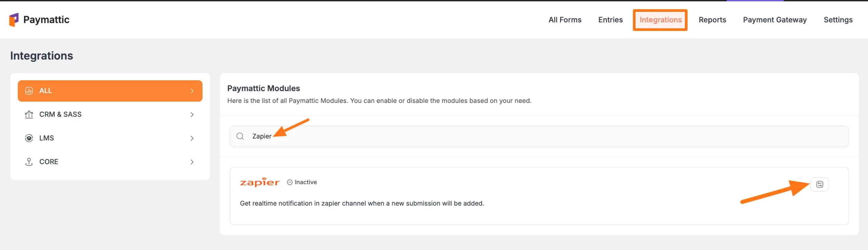This screenshot has height=250, width=868.
Task: Enable the Zapier module with its toggle button
Action: [x=819, y=184]
